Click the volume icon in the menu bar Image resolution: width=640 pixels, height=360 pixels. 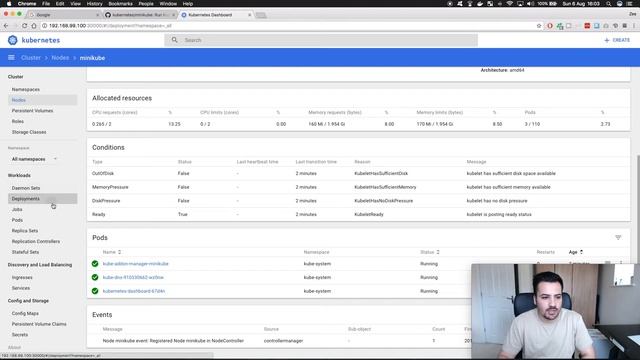530,4
